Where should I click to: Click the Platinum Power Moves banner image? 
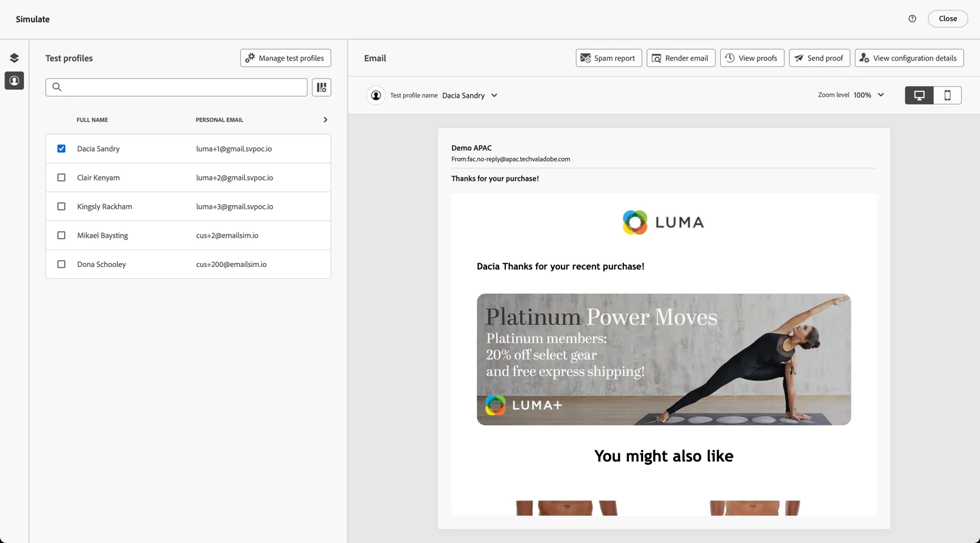coord(664,359)
